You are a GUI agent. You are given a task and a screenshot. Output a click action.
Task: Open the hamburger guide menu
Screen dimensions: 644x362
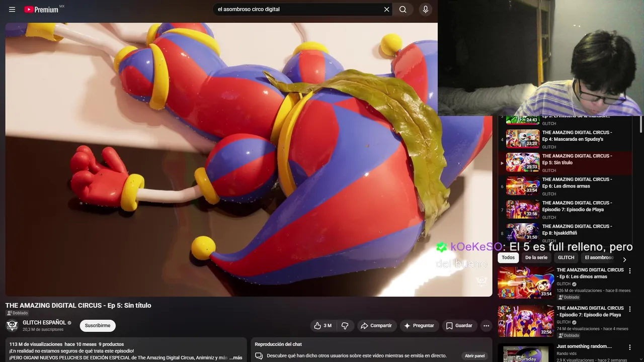tap(12, 10)
